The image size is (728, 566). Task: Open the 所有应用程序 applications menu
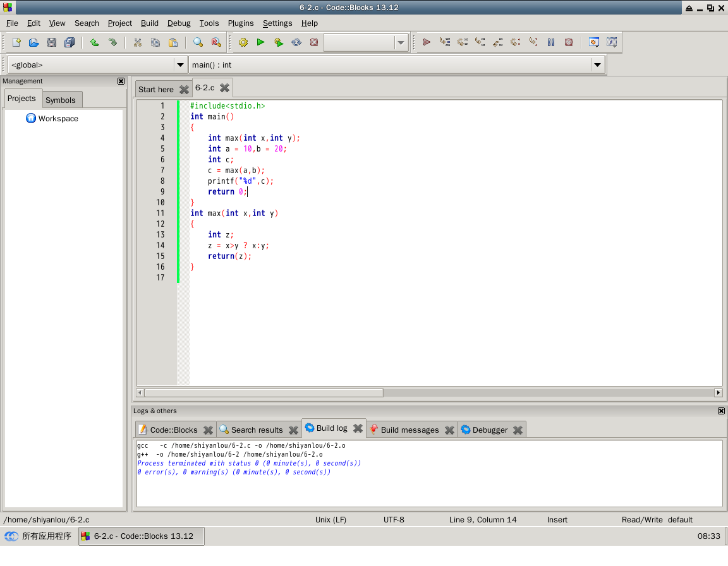[x=38, y=536]
